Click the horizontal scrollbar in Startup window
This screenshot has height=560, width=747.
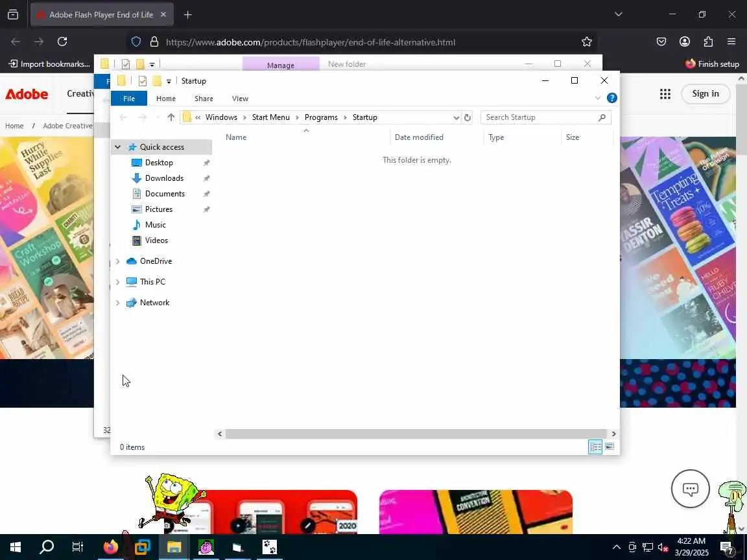[416, 434]
